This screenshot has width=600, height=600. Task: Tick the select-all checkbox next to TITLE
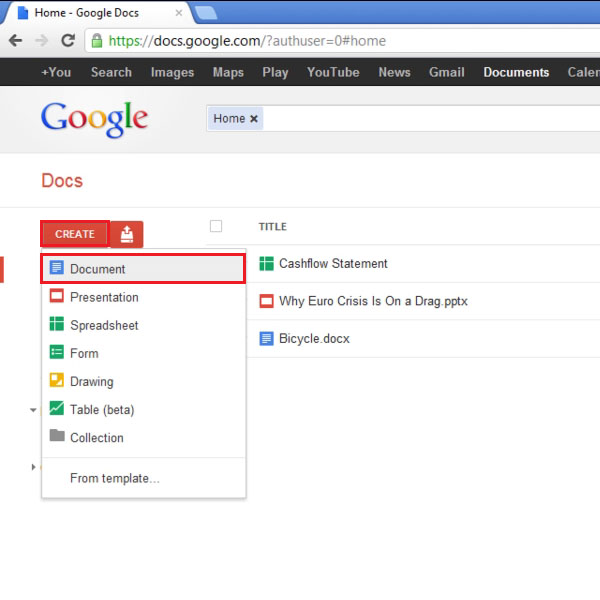[216, 226]
